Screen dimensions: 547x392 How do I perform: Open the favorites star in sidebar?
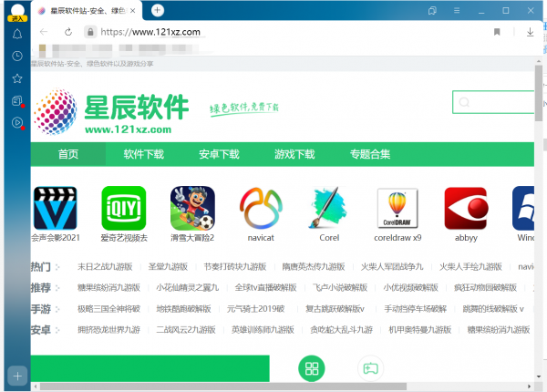[x=17, y=78]
